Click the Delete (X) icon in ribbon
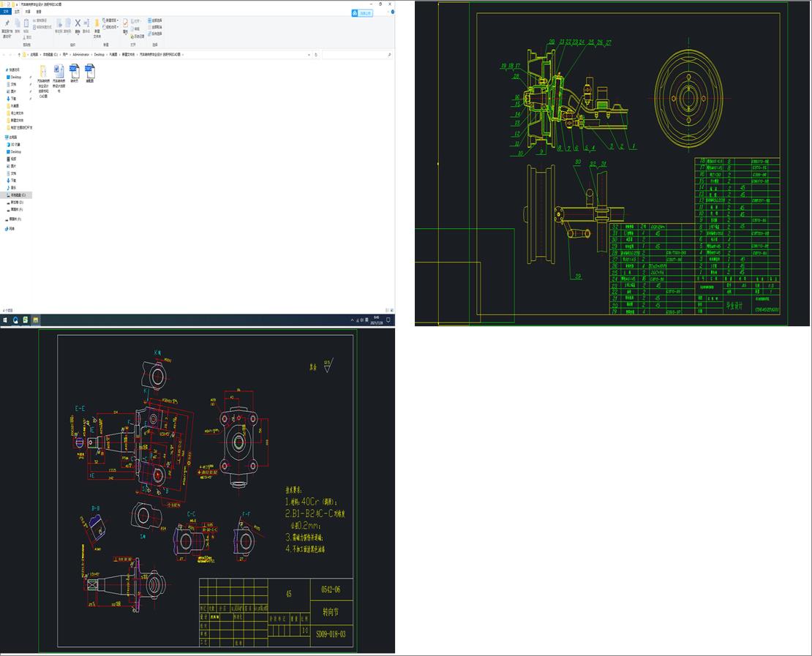Screen dimensions: 812x656 tap(78, 23)
